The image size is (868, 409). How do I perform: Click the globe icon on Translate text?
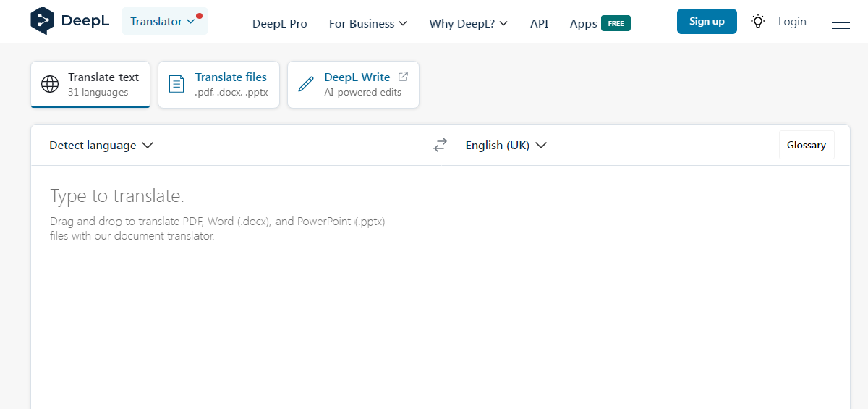(50, 84)
